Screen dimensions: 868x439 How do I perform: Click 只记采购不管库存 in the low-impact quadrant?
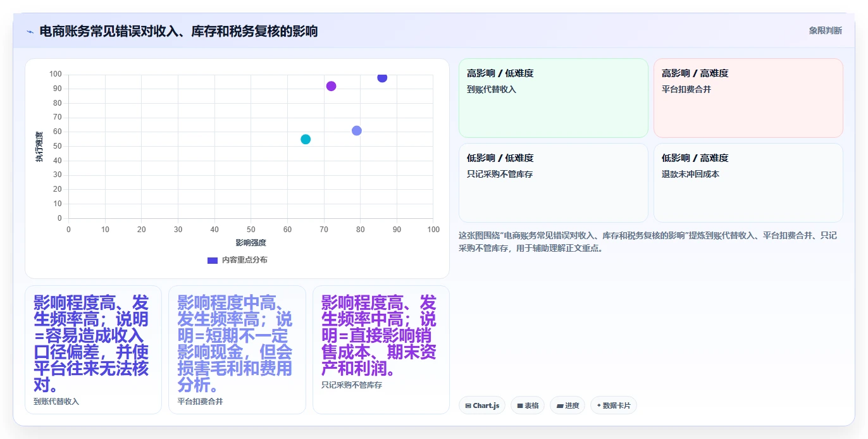point(500,174)
